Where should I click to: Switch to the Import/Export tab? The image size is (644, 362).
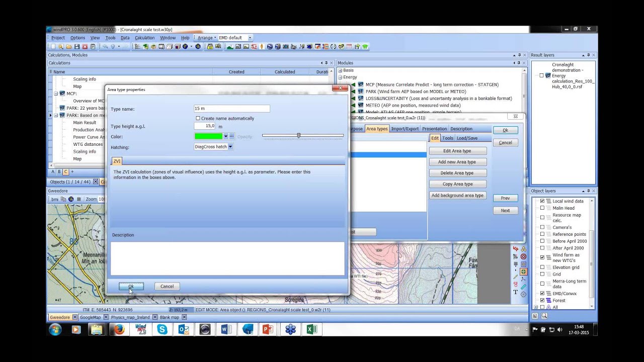click(x=405, y=129)
